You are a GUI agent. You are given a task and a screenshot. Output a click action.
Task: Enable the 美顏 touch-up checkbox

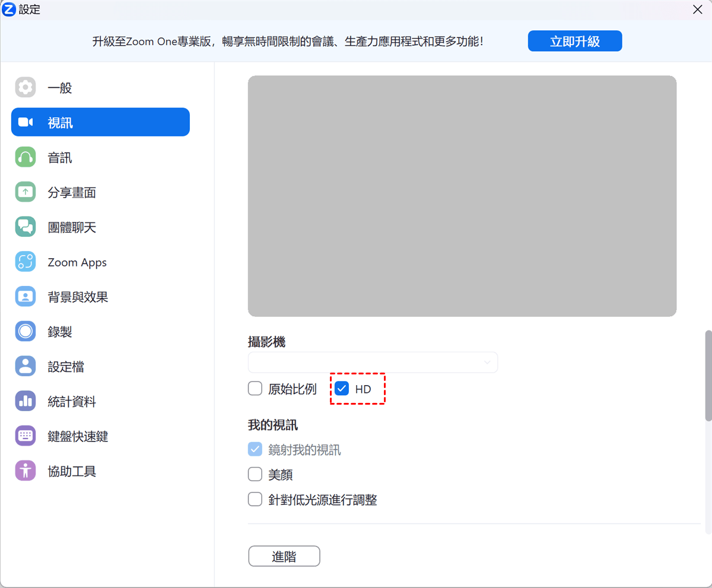[x=255, y=475]
